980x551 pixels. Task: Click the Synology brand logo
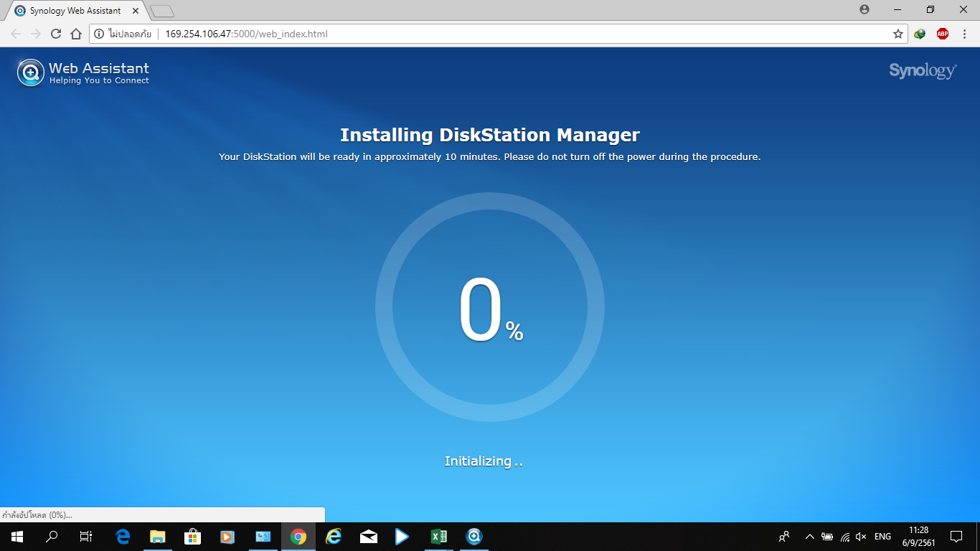922,70
